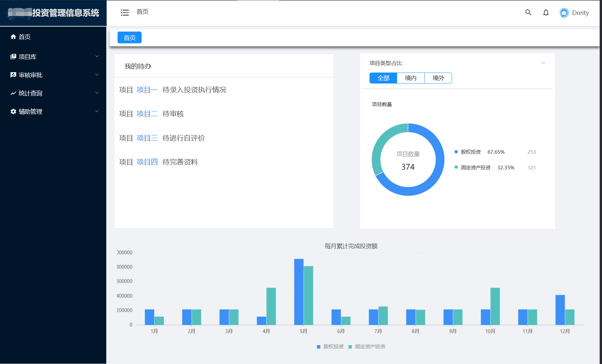602x364 pixels.
Task: Select the 境内 filter option
Action: click(411, 78)
